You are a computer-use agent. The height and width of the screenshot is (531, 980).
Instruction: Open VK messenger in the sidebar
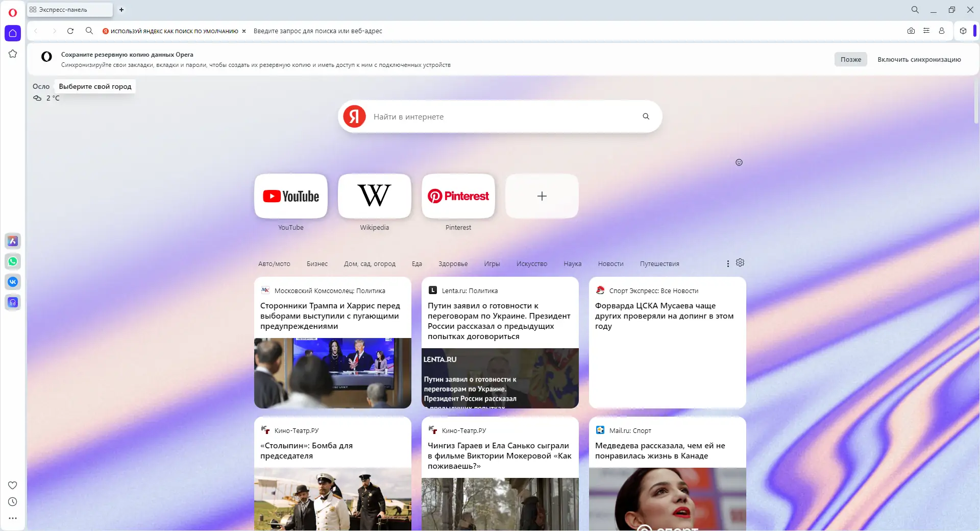coord(13,282)
